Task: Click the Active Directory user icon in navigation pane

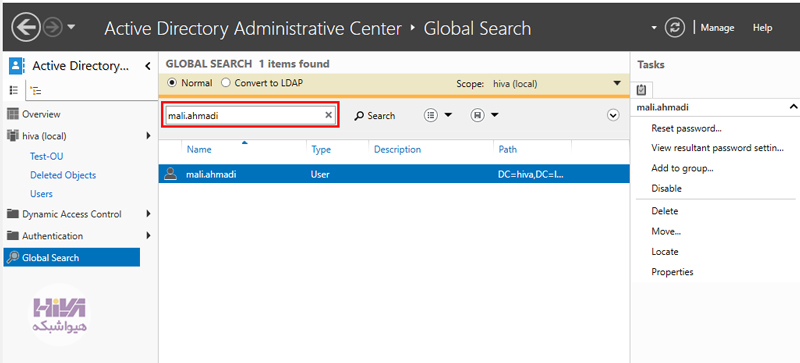Action: [16, 65]
